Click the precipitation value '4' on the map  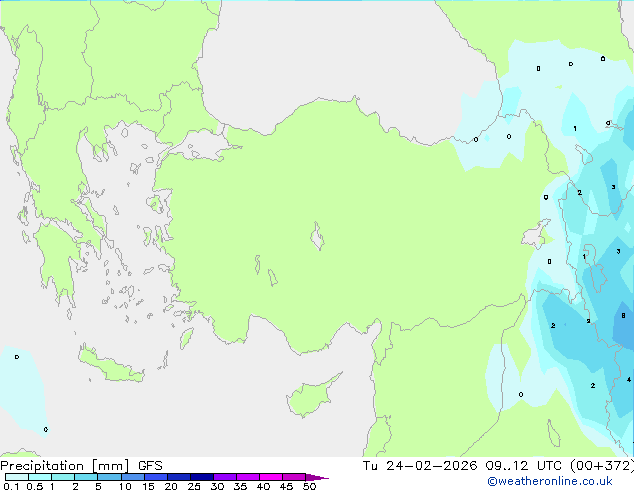(628, 379)
